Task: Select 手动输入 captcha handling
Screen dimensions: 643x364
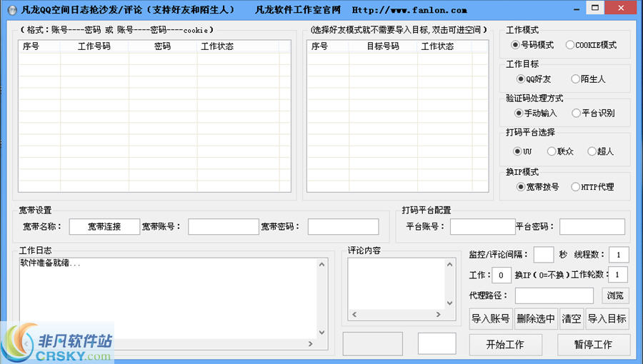Action: click(x=536, y=113)
